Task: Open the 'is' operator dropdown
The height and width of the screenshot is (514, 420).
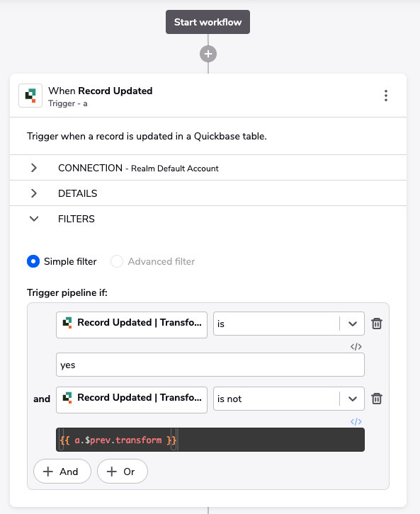Action: click(289, 324)
